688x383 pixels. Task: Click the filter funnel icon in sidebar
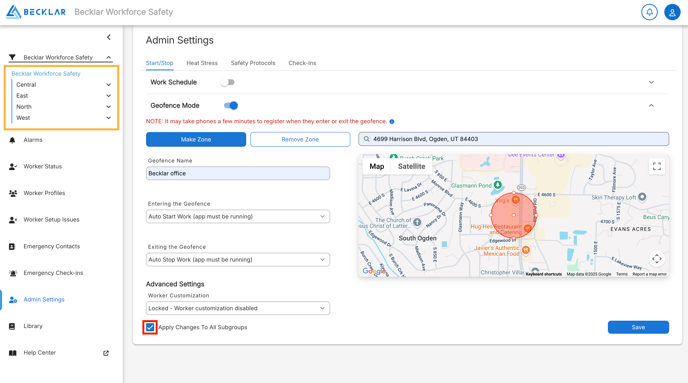click(12, 57)
